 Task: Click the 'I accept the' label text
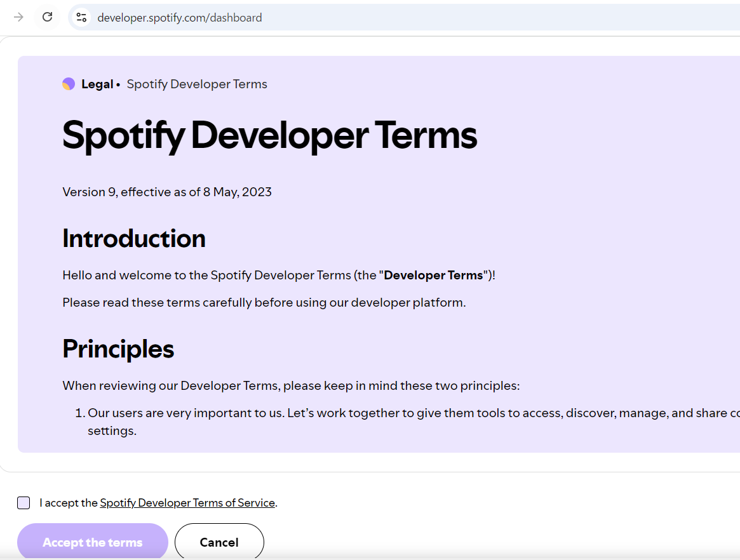69,503
